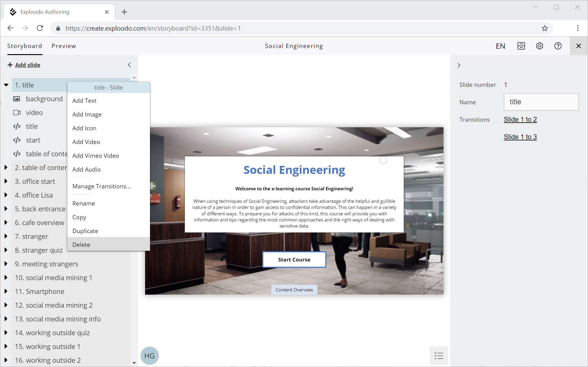The image size is (588, 367).
Task: Select the background image icon element
Action: point(17,99)
